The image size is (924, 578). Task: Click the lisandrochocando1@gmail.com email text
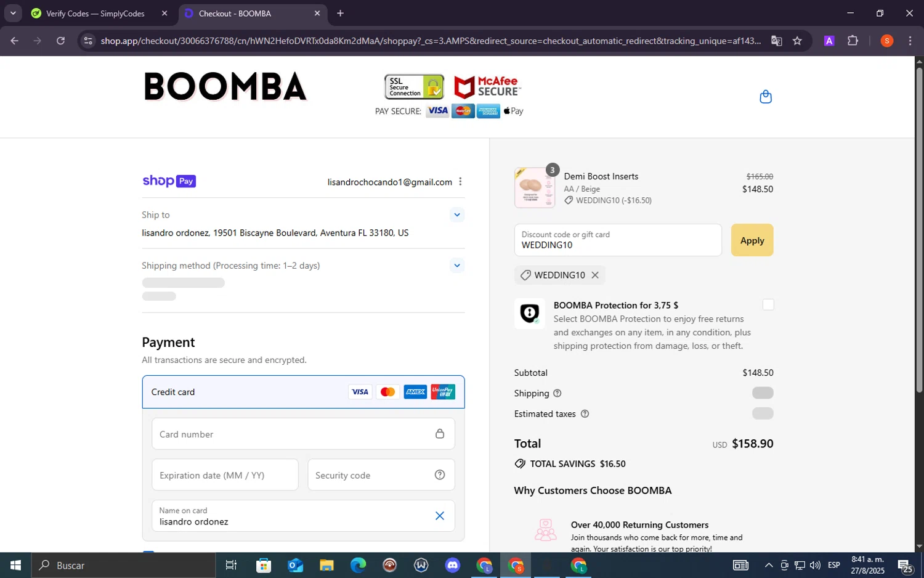coord(390,182)
